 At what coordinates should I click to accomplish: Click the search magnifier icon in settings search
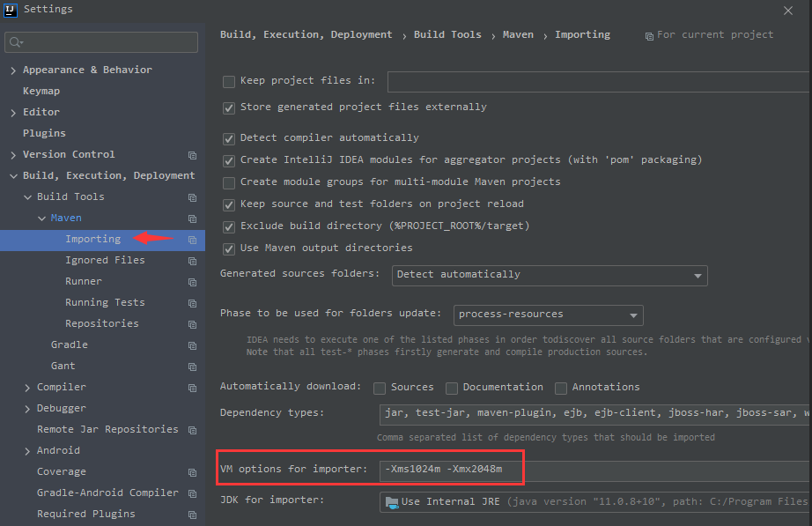(x=16, y=42)
